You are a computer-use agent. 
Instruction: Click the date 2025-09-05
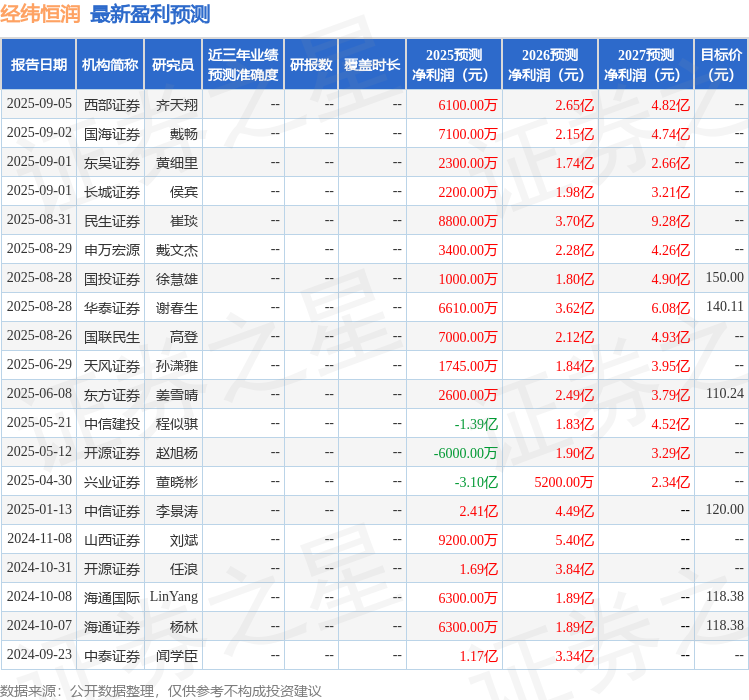[39, 104]
